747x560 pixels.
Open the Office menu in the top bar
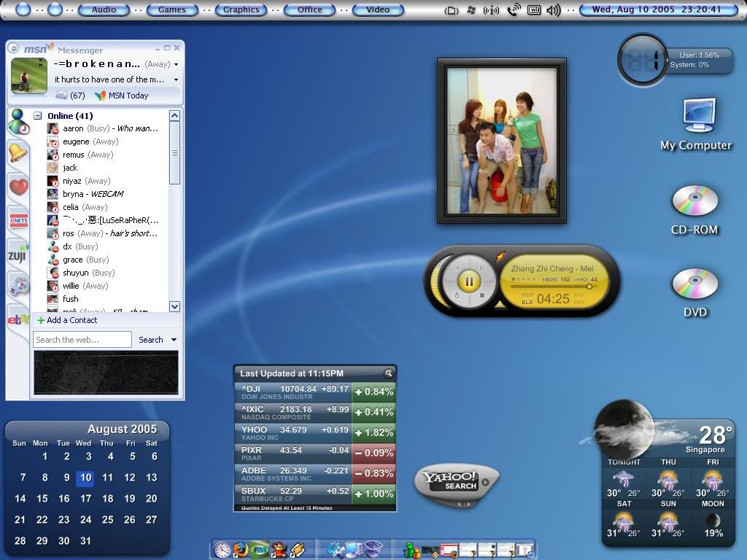coord(309,9)
